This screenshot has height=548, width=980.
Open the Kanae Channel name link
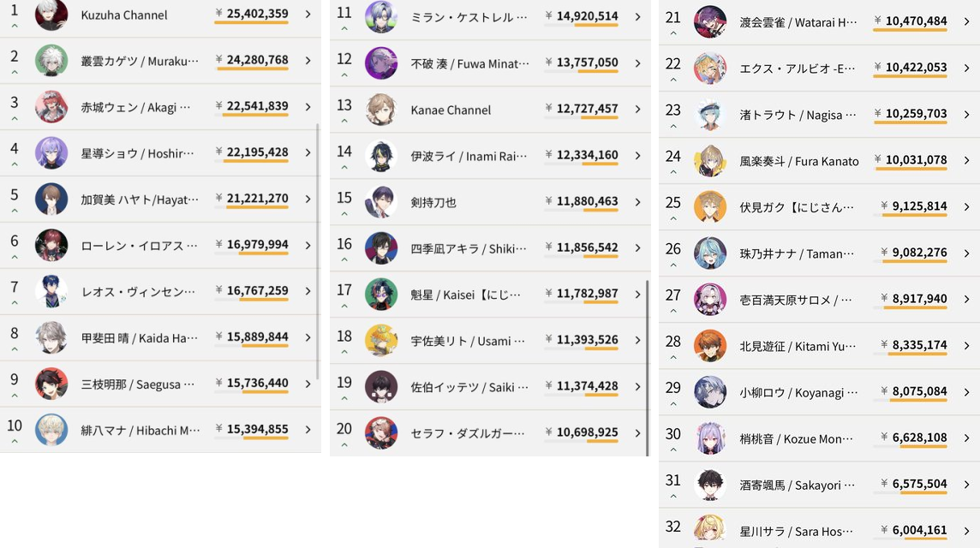[x=451, y=110]
